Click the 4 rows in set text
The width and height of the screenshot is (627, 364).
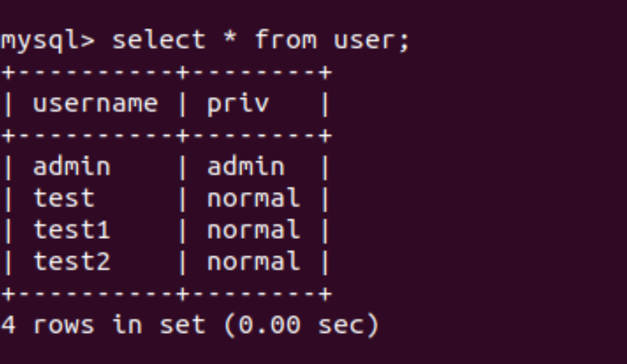click(x=103, y=325)
